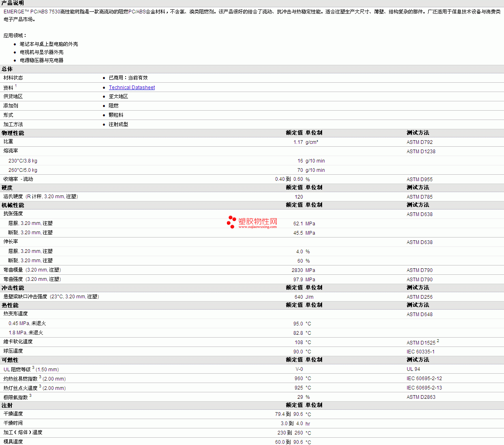Click the value 已商用：当前有效

128,78
